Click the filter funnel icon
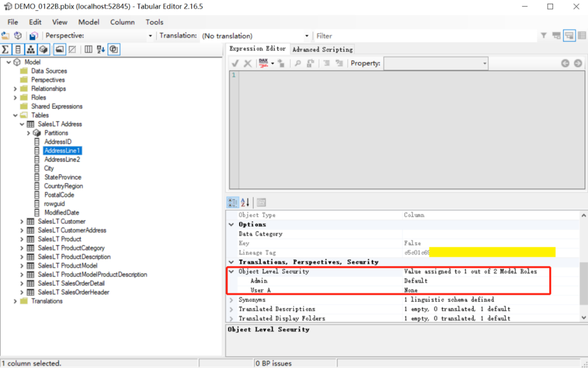588x368 pixels. tap(543, 35)
